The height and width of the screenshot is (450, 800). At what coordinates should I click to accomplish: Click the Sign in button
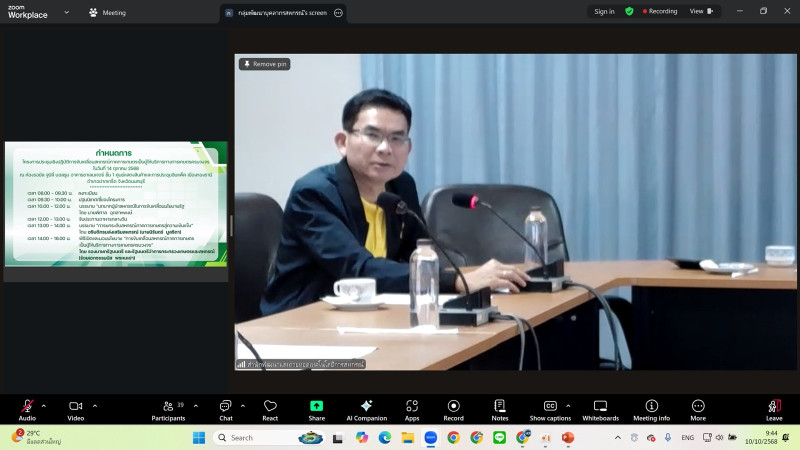[604, 12]
